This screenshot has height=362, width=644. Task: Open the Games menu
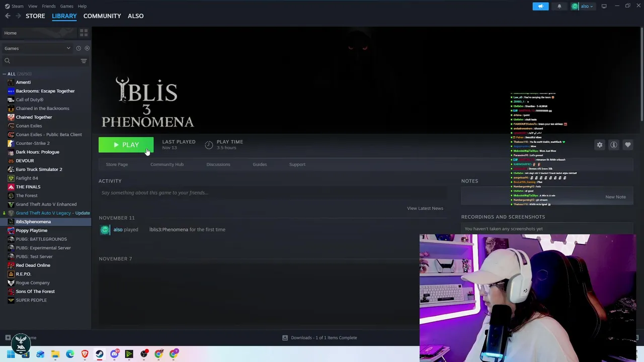pyautogui.click(x=66, y=6)
